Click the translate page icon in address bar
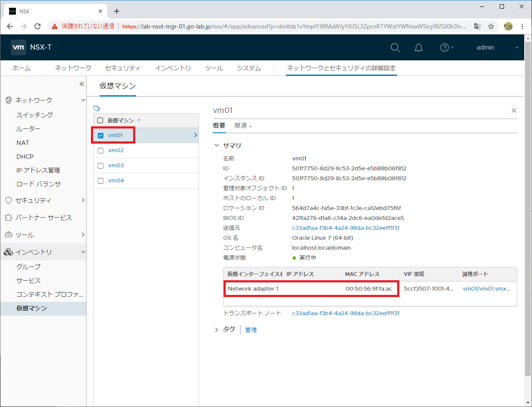Viewport: 532px width, 407px height. (477, 26)
